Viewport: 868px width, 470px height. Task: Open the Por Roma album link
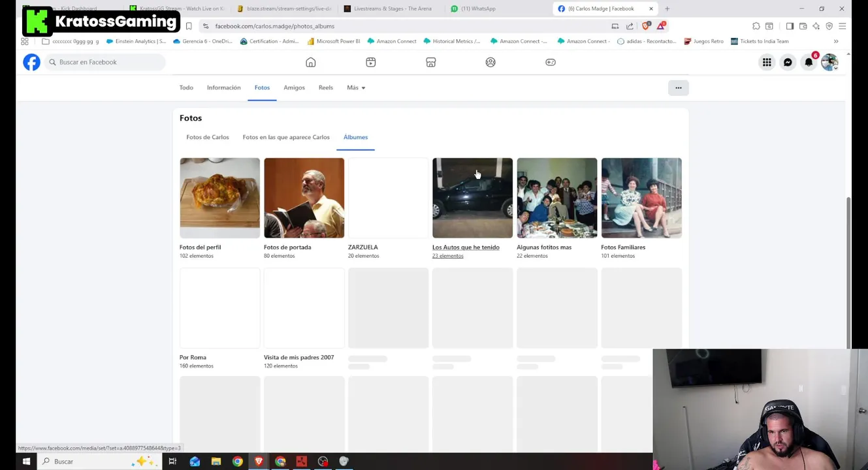coord(193,358)
